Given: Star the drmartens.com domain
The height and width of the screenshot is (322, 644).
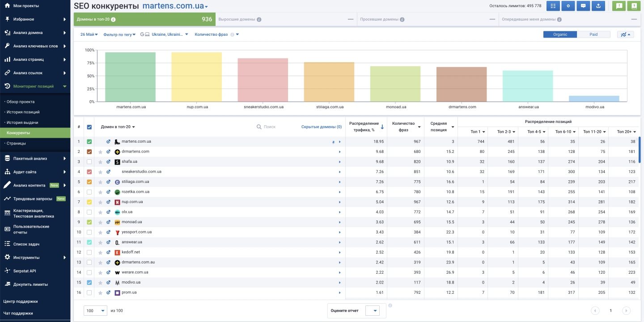Looking at the screenshot, I should (101, 152).
